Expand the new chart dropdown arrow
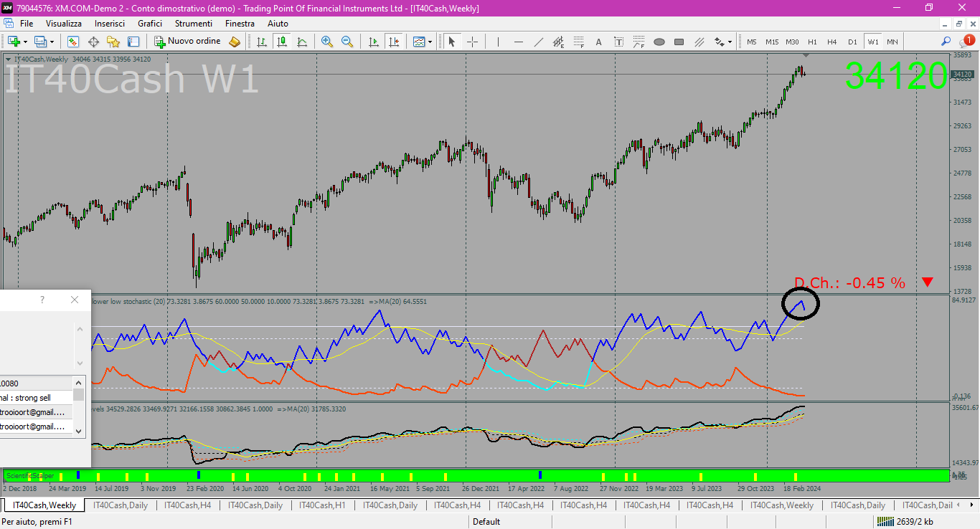 tap(26, 42)
